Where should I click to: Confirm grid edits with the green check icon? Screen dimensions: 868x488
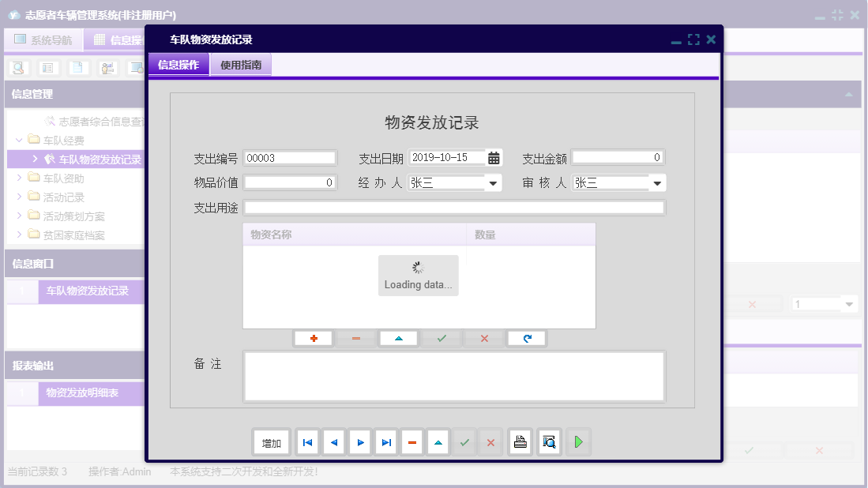click(441, 338)
